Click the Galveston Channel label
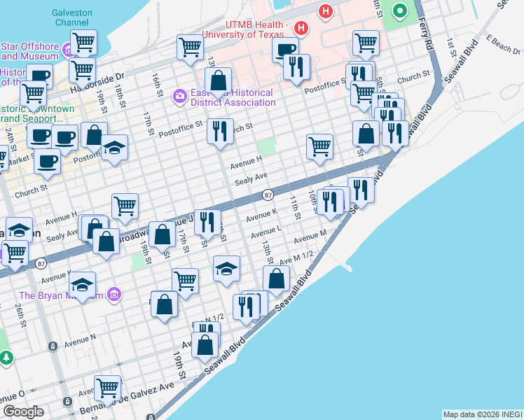Screen dimensions: 524x420 click(72, 17)
